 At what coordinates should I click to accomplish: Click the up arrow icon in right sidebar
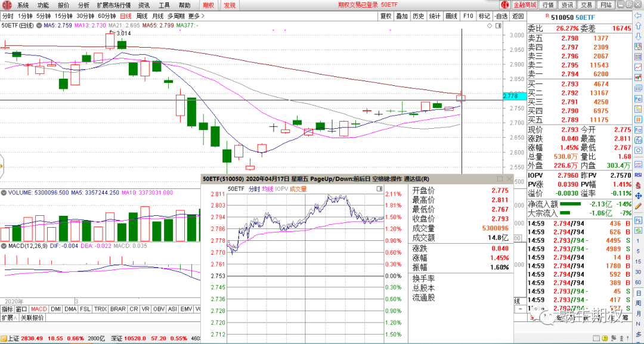pos(638,26)
